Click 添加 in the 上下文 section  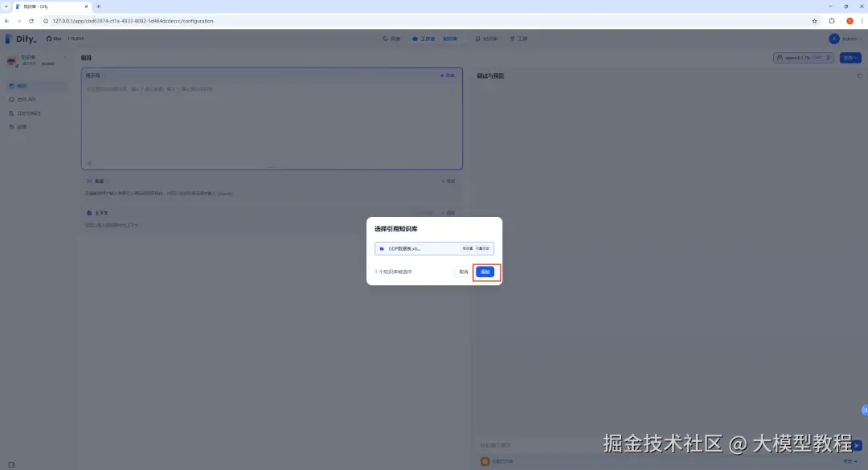[x=448, y=213]
